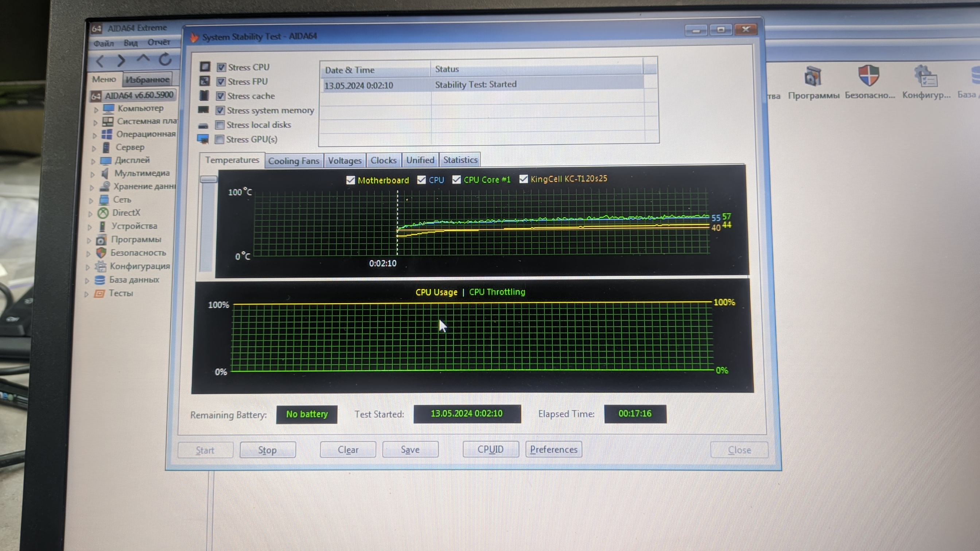Expand the Компьютер tree node arrow

[96, 110]
